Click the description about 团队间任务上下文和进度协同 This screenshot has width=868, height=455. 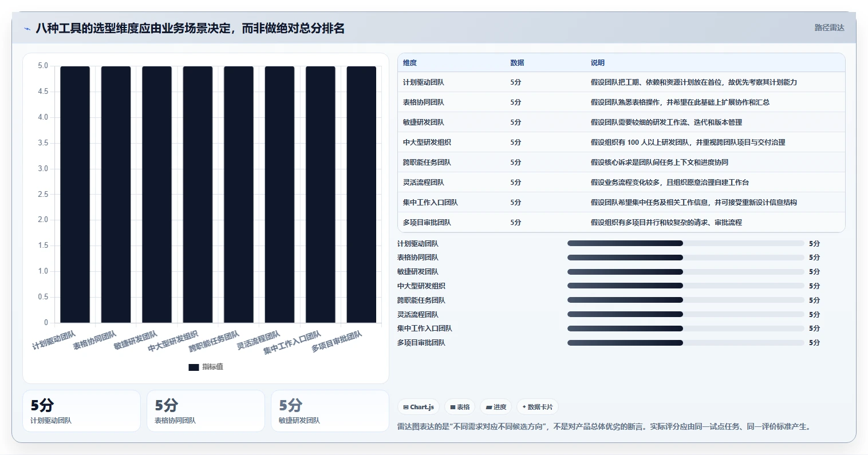click(x=660, y=163)
